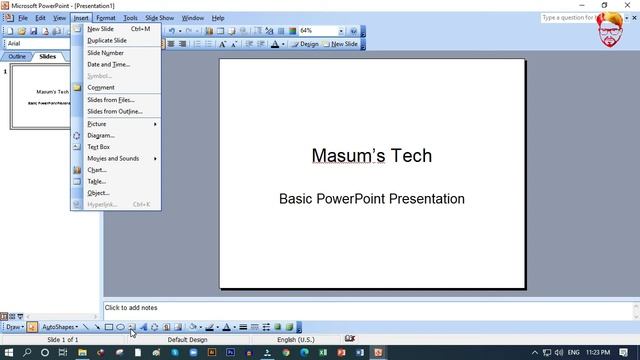
Task: Open the Undo history dropdown arrow
Action: (180, 31)
